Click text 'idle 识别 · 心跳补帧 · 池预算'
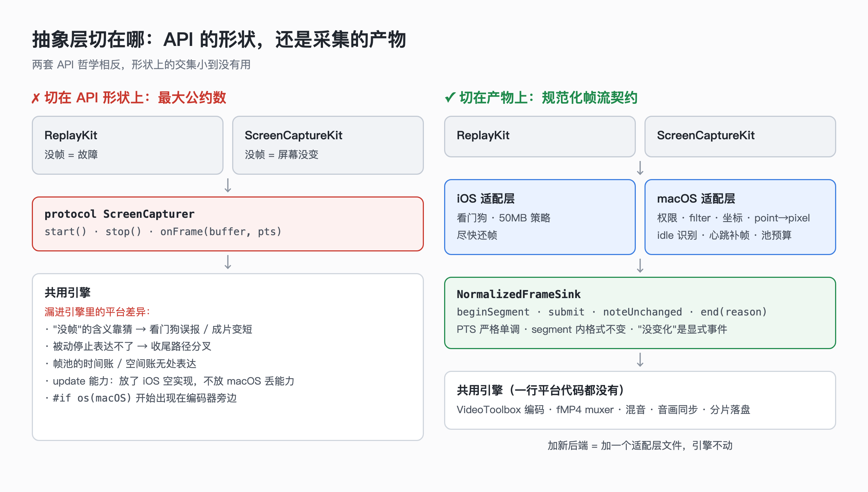The width and height of the screenshot is (868, 492). coord(724,235)
